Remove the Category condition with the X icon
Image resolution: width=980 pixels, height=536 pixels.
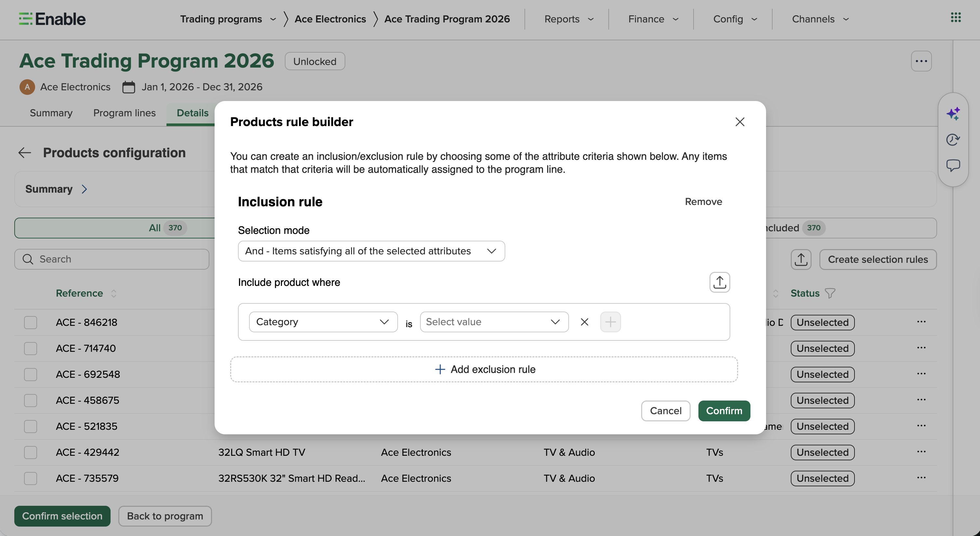[584, 322]
